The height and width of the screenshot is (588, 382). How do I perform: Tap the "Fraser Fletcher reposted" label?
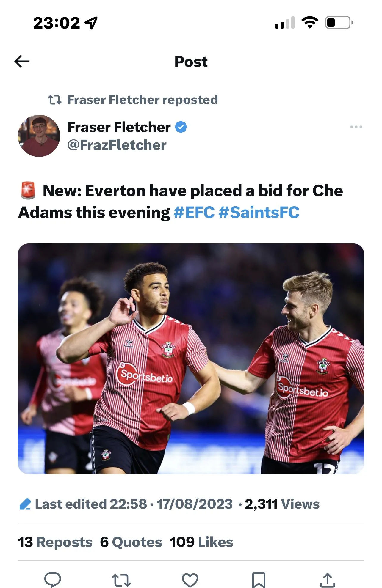(143, 100)
